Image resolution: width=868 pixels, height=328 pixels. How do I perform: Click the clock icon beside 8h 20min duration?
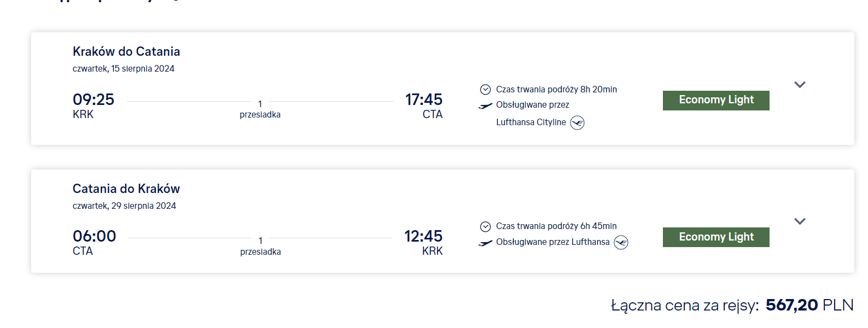485,90
